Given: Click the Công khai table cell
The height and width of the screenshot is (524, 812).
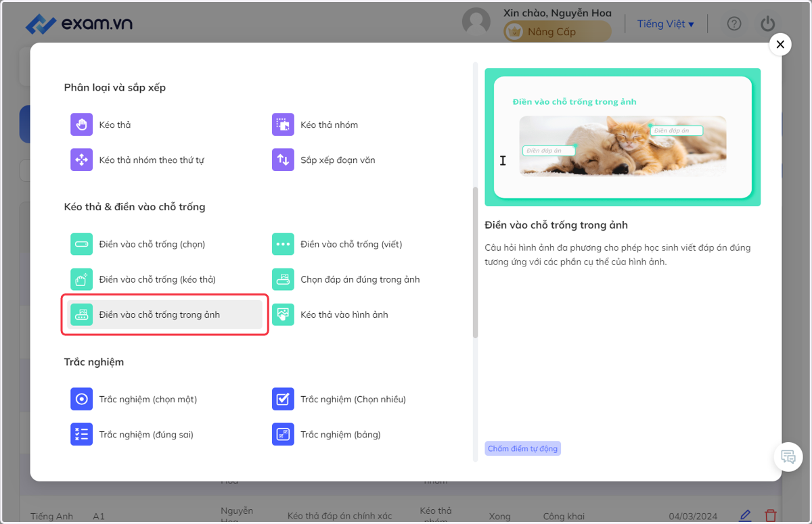Looking at the screenshot, I should 563,517.
